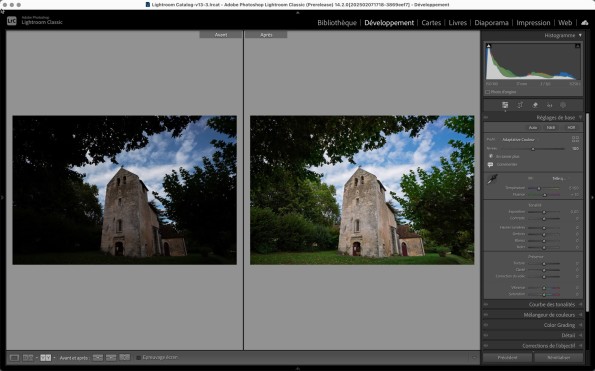Open the Cartes module
The height and width of the screenshot is (371, 595).
click(x=431, y=23)
